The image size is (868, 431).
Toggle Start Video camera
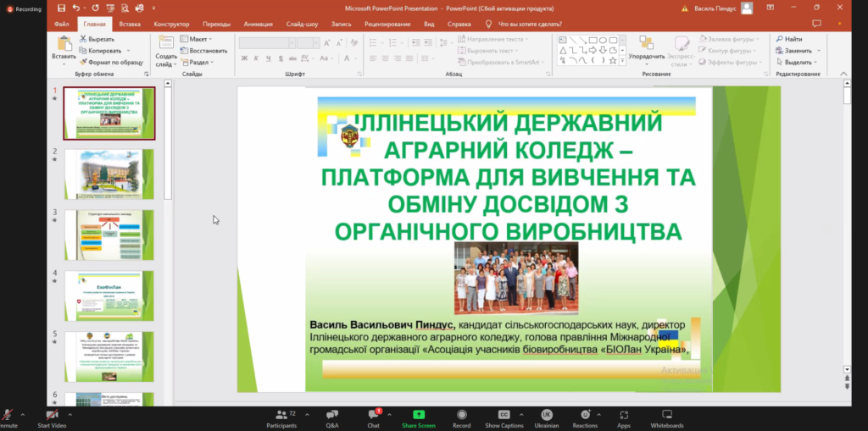52,417
